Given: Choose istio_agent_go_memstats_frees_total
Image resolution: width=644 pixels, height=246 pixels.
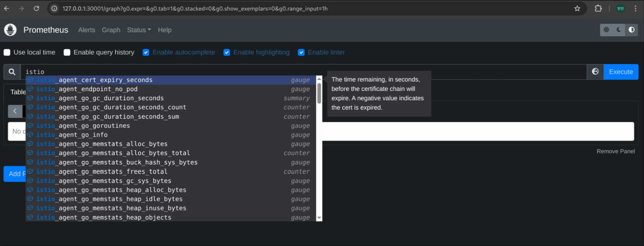Looking at the screenshot, I should coord(171,171).
